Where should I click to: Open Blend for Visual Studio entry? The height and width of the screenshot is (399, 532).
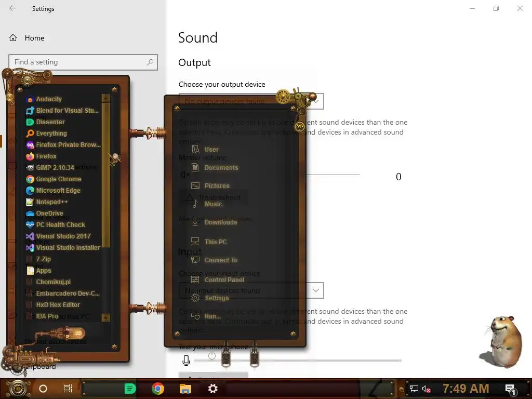tap(63, 111)
